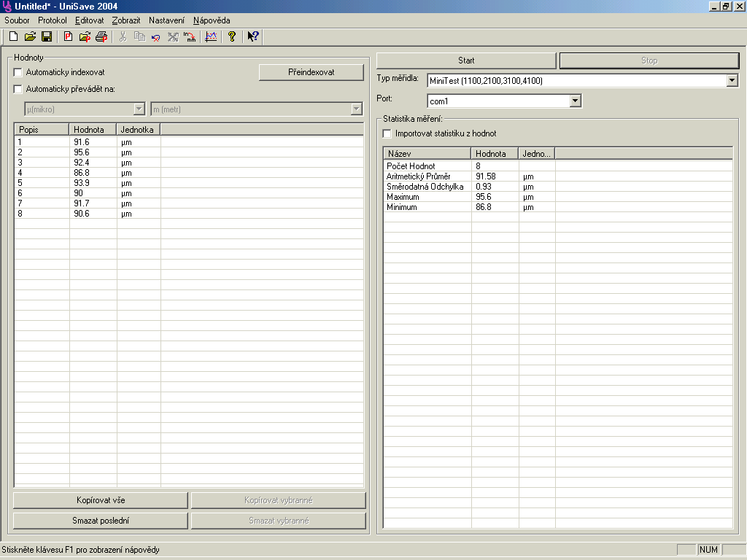This screenshot has width=747, height=560.
Task: Create a new file with the blank page icon
Action: click(x=14, y=36)
